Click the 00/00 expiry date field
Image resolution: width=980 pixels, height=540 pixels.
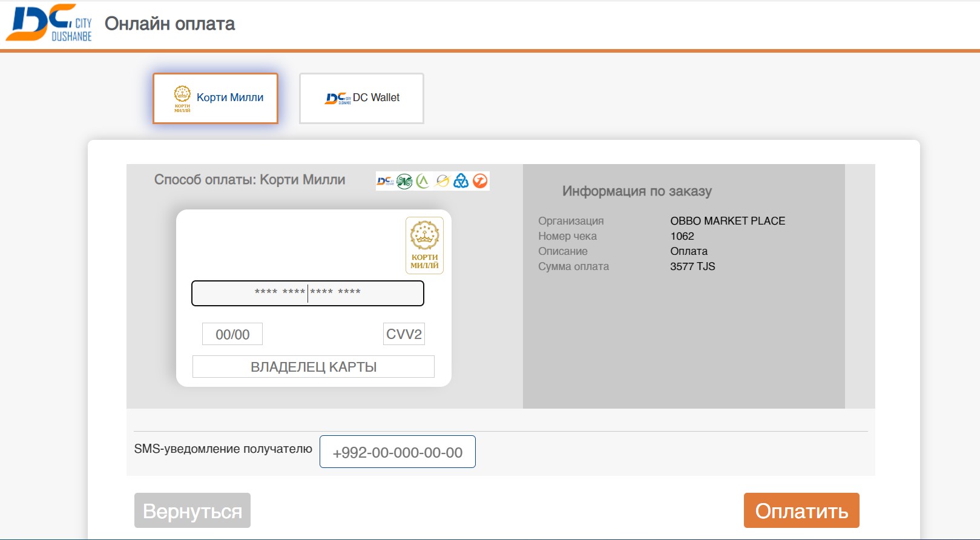[232, 334]
